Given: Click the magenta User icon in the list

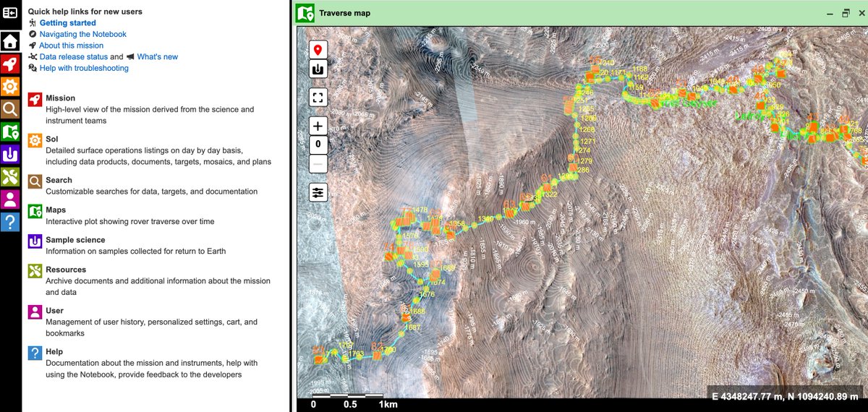Looking at the screenshot, I should (x=34, y=312).
